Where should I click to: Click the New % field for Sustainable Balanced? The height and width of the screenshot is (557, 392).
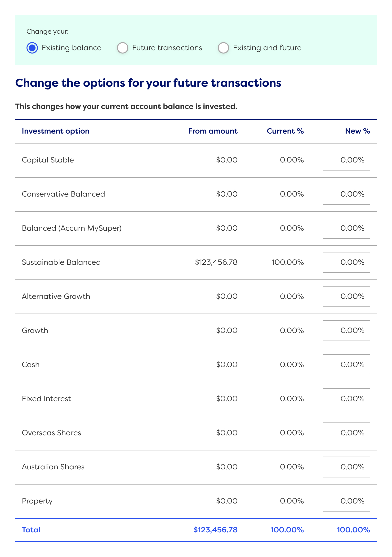click(346, 262)
